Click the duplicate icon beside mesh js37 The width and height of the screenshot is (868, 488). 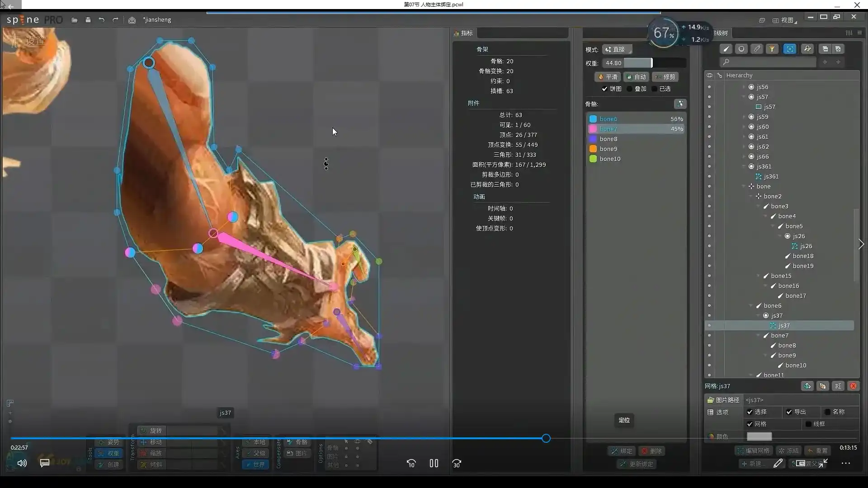pos(822,386)
